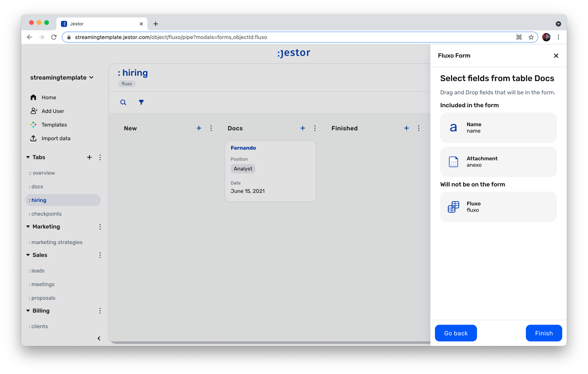
Task: Open the Fernando card
Action: (271, 171)
